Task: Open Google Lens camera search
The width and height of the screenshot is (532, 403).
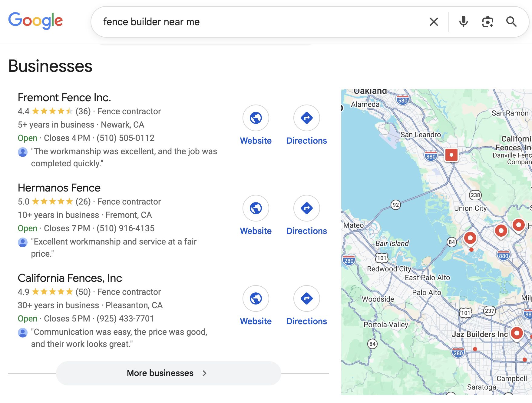Action: click(x=488, y=22)
